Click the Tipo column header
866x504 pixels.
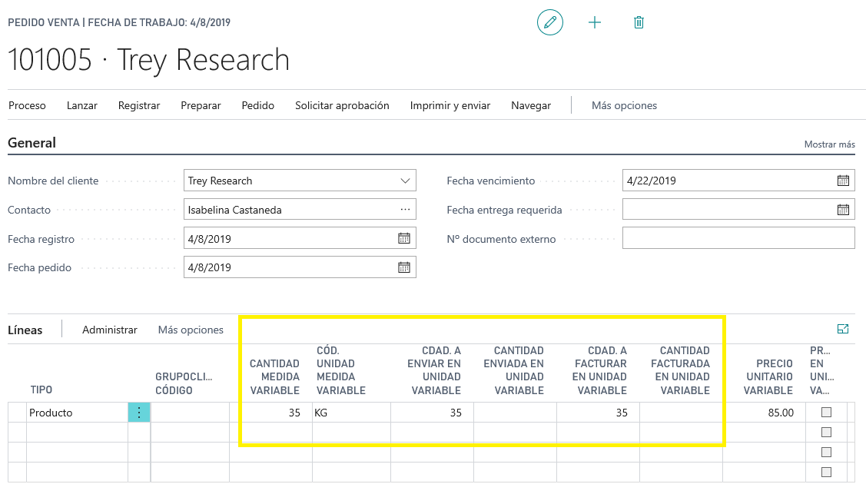click(x=41, y=390)
